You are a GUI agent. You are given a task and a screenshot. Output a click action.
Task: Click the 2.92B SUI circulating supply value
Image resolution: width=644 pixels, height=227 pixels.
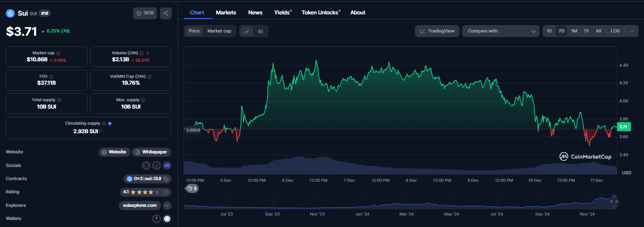[86, 132]
